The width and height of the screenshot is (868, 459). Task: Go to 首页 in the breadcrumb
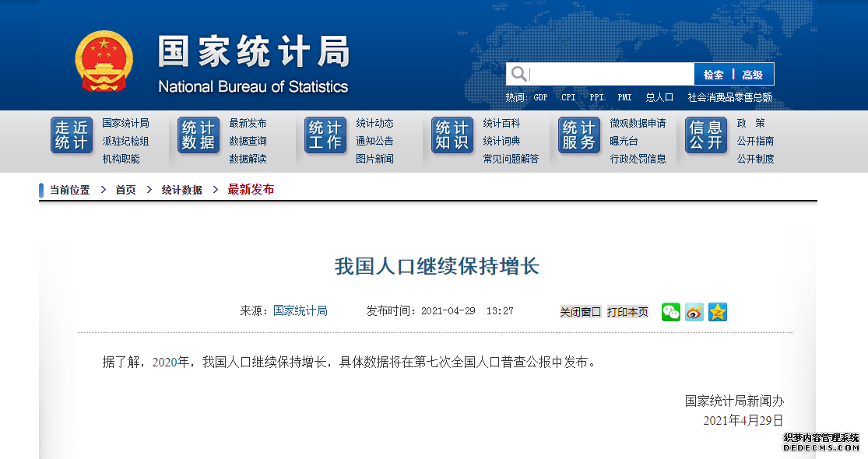point(125,190)
